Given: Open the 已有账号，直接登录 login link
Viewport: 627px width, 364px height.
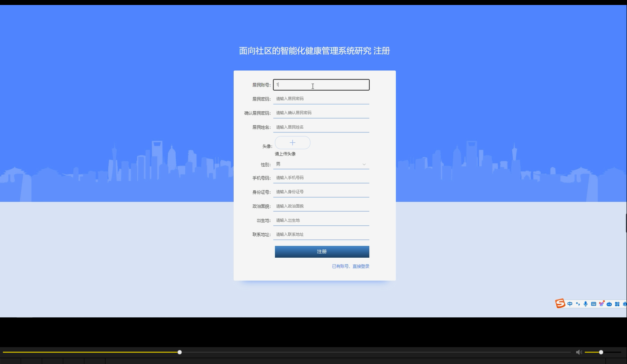Looking at the screenshot, I should [350, 266].
